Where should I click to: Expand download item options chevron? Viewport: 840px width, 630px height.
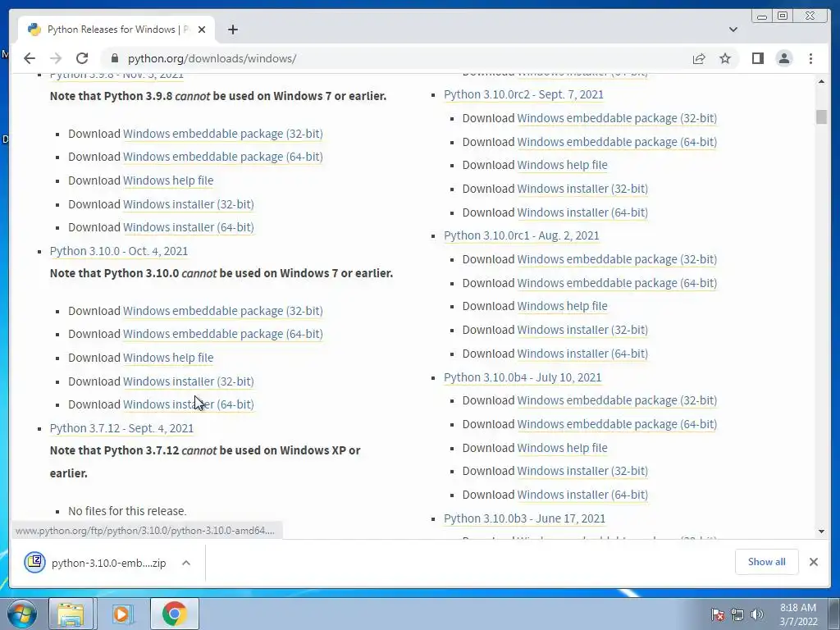coord(186,563)
